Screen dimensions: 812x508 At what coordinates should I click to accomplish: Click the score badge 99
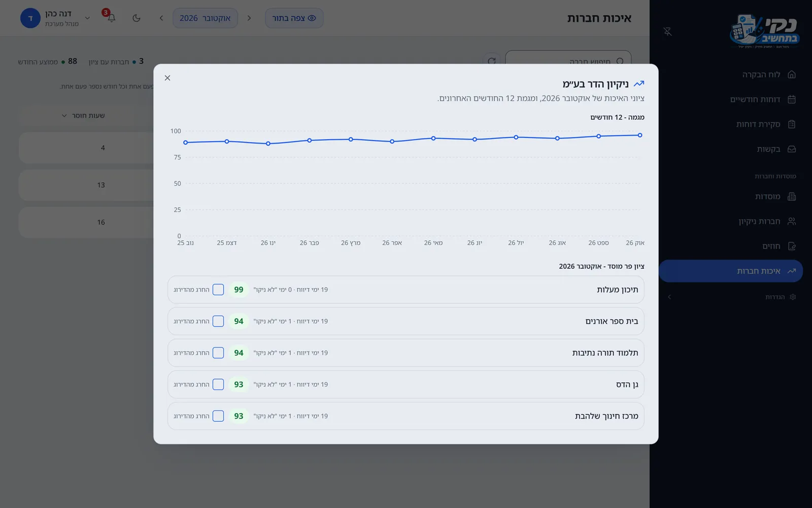click(239, 290)
